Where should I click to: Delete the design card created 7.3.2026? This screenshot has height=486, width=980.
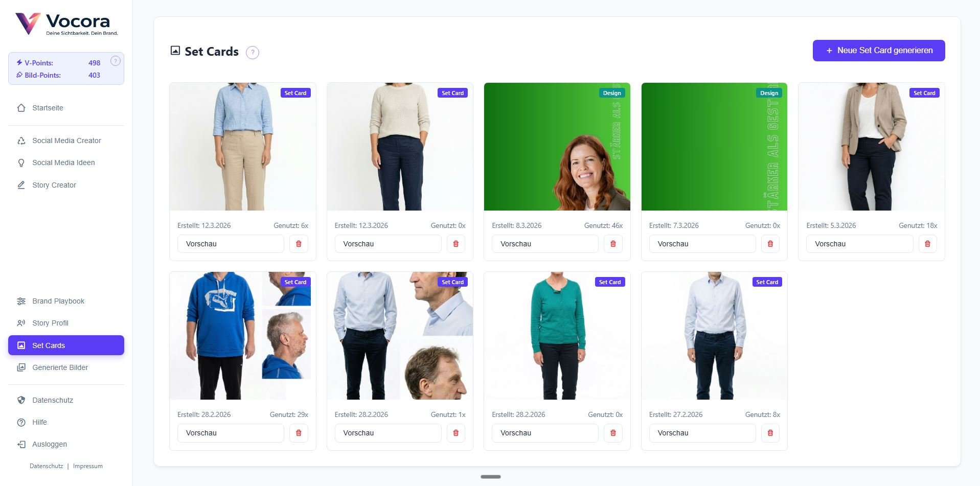770,244
